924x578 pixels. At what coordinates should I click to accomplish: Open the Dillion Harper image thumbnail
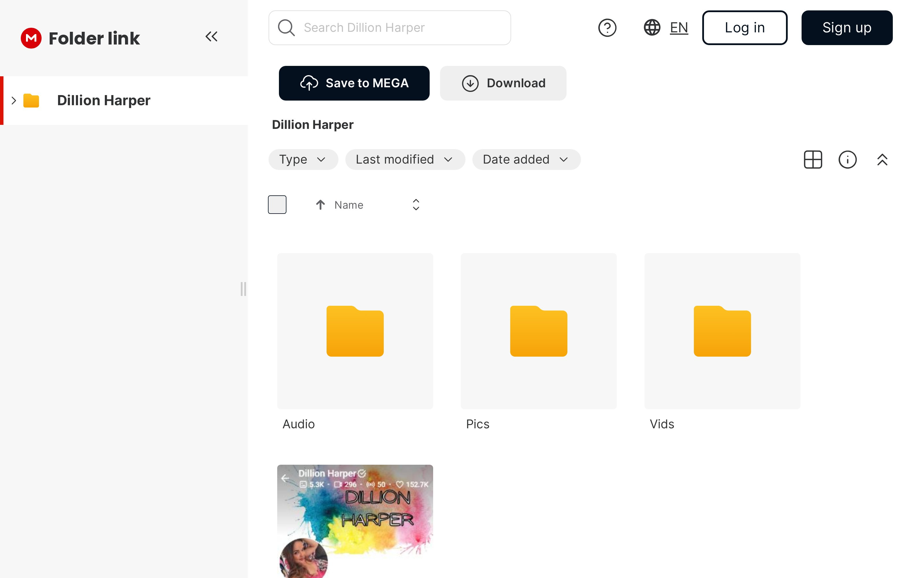355,521
